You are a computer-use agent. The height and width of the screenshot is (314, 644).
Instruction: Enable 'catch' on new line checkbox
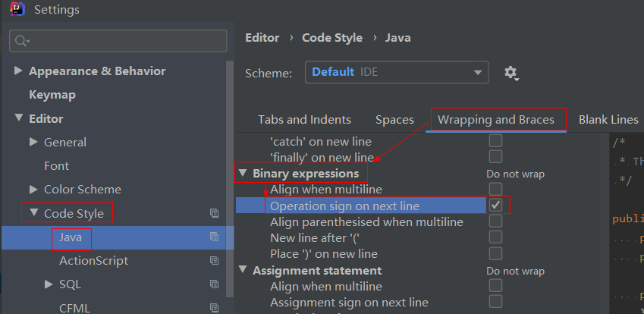pyautogui.click(x=496, y=141)
